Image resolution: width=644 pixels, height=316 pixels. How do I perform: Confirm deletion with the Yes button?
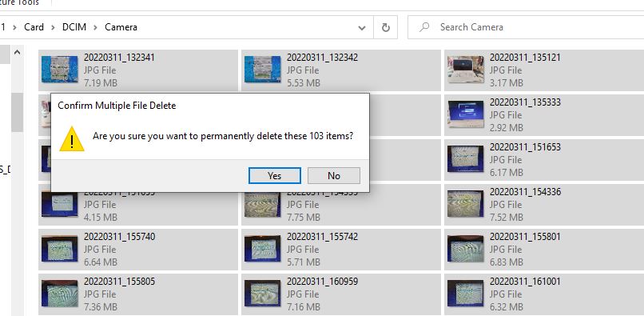tap(274, 176)
